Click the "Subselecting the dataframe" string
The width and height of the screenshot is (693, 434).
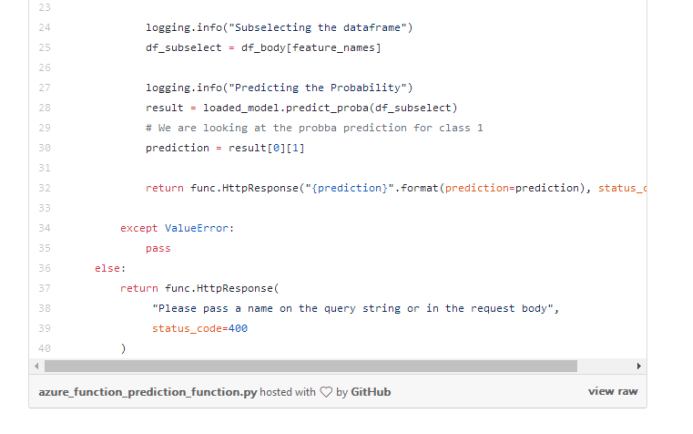(317, 27)
